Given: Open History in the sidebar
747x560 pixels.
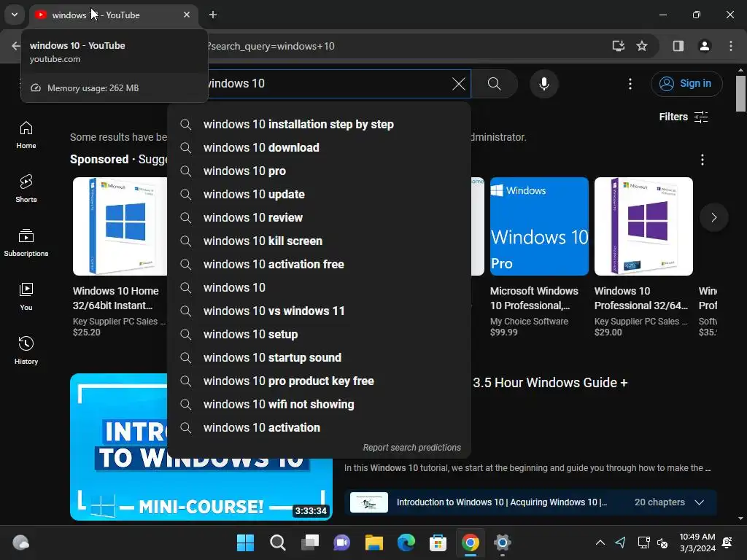Looking at the screenshot, I should pyautogui.click(x=26, y=351).
